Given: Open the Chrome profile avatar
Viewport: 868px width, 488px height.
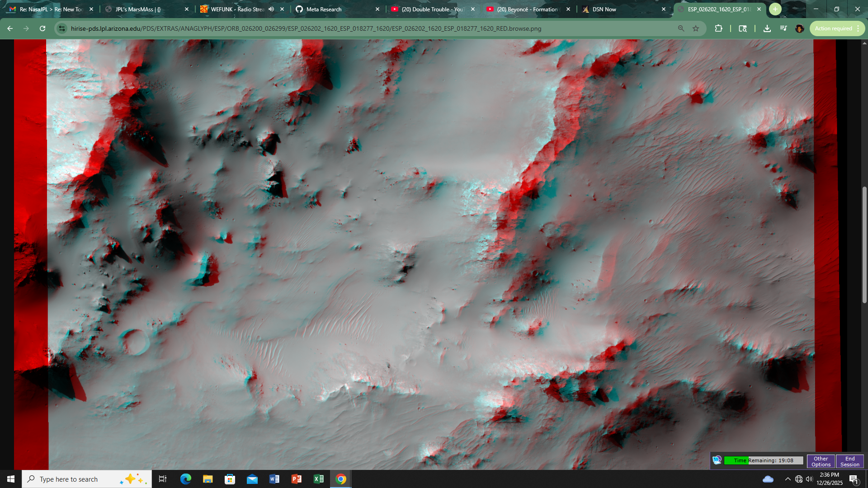Looking at the screenshot, I should (x=799, y=28).
